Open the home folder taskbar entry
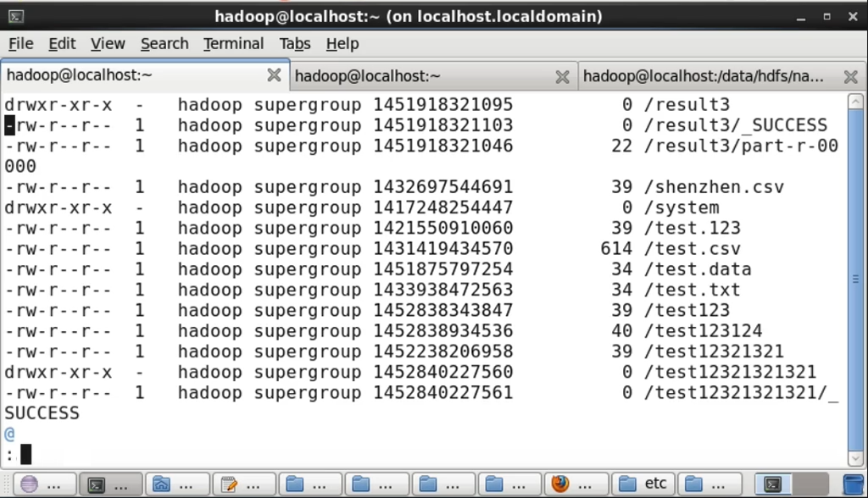868x498 pixels. [x=177, y=484]
